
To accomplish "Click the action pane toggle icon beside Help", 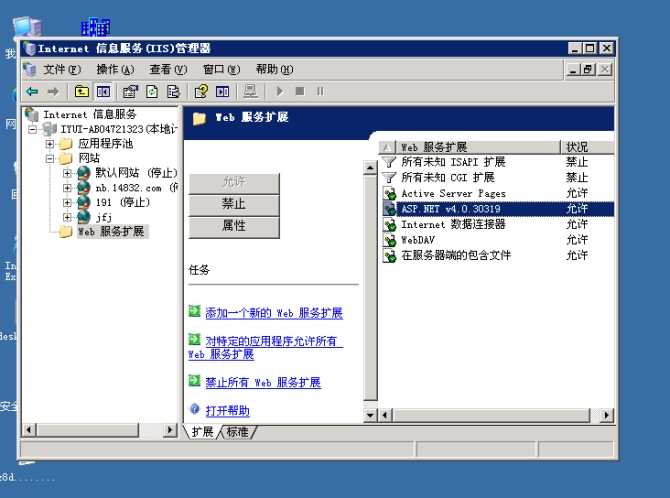I will (223, 91).
